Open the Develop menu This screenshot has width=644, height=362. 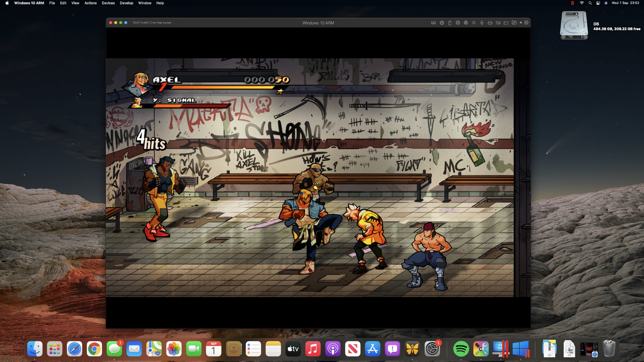tap(126, 3)
